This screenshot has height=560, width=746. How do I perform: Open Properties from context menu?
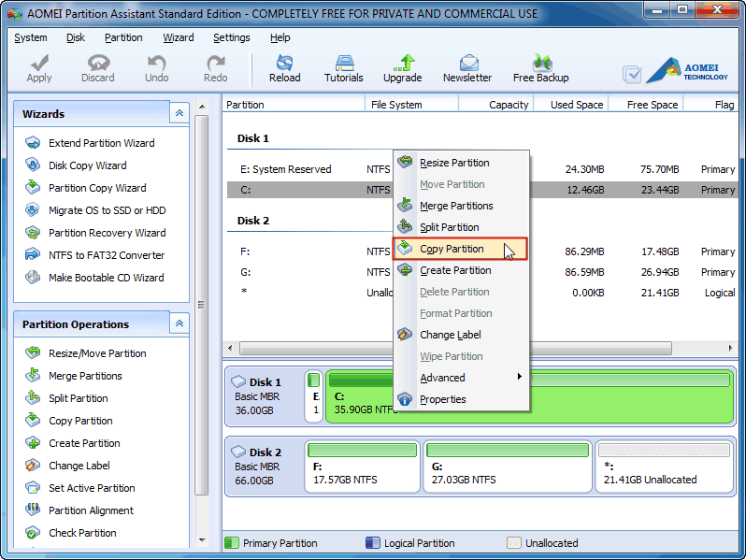coord(462,399)
